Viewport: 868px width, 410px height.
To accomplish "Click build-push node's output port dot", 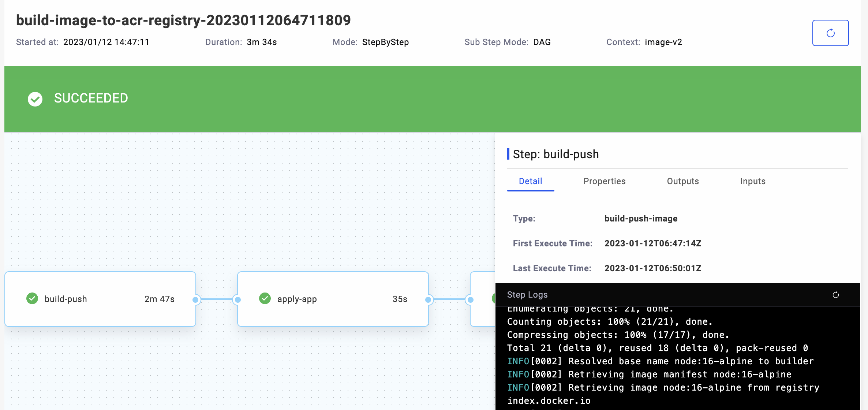I will click(195, 300).
